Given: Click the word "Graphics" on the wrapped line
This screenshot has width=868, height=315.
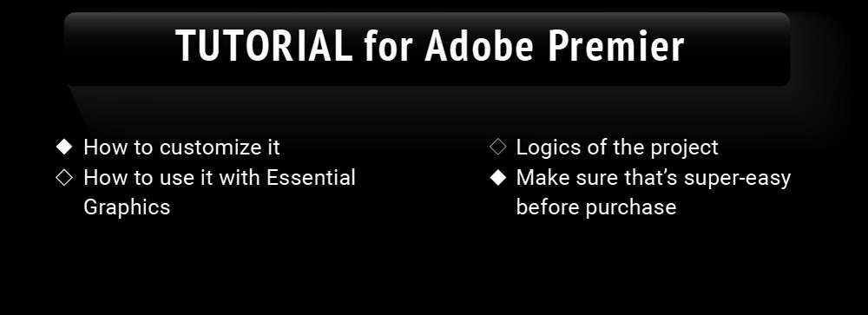Looking at the screenshot, I should (127, 207).
